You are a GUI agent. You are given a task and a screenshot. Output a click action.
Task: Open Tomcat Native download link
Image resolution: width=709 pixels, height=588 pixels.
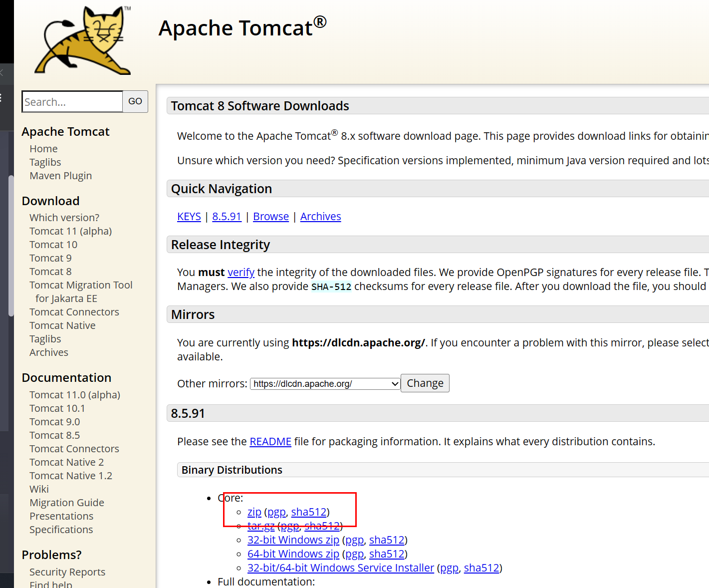tap(62, 325)
